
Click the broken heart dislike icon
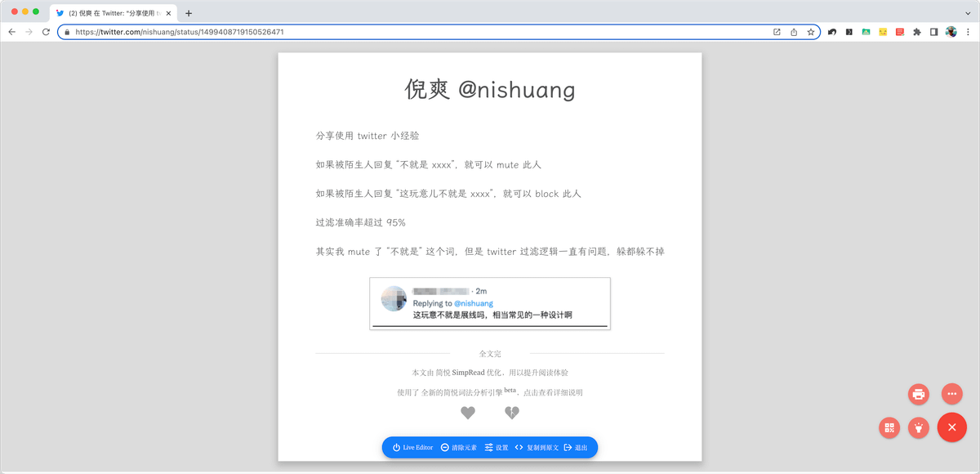pos(512,414)
